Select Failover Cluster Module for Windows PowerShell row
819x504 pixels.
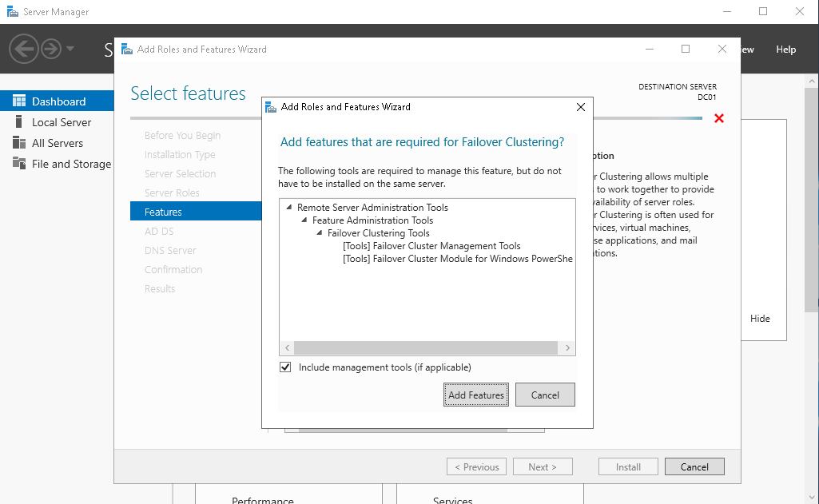(x=458, y=259)
